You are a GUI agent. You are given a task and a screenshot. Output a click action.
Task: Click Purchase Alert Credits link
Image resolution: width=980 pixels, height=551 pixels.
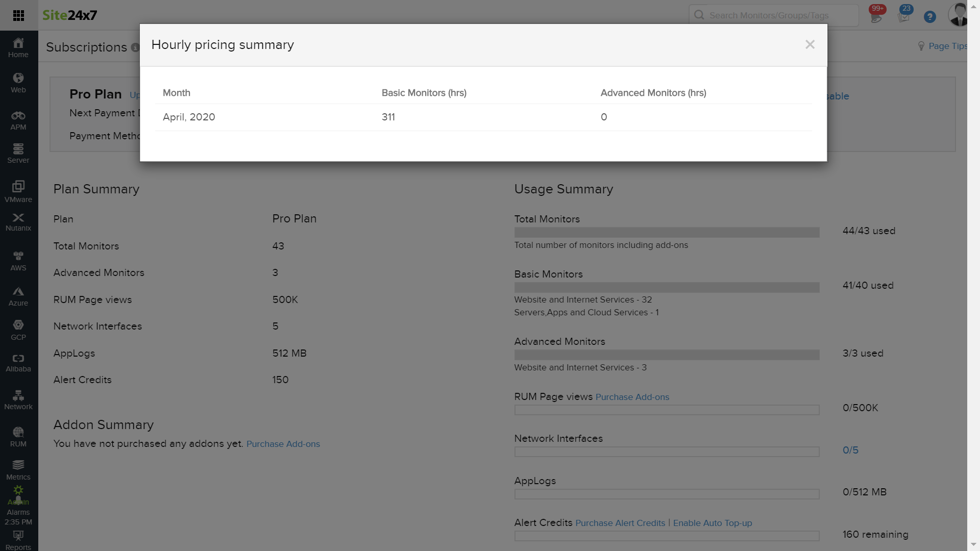click(x=620, y=523)
